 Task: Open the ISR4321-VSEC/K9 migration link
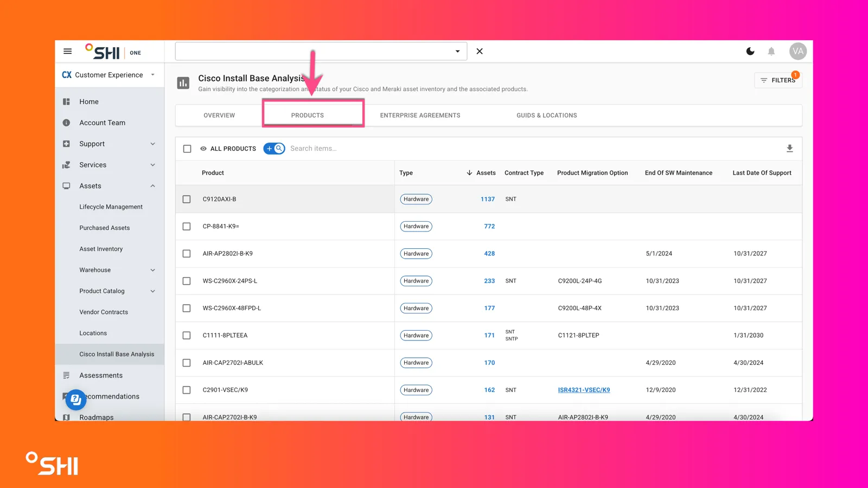584,390
